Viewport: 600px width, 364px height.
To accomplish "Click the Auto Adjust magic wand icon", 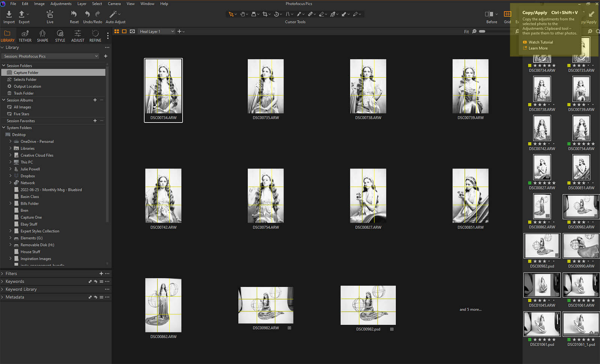I will pyautogui.click(x=113, y=14).
